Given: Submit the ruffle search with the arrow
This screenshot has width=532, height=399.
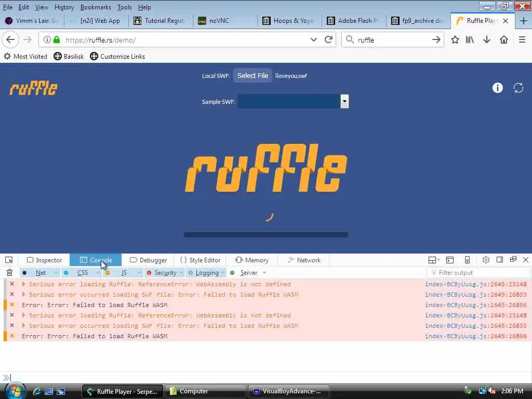Looking at the screenshot, I should tap(436, 39).
